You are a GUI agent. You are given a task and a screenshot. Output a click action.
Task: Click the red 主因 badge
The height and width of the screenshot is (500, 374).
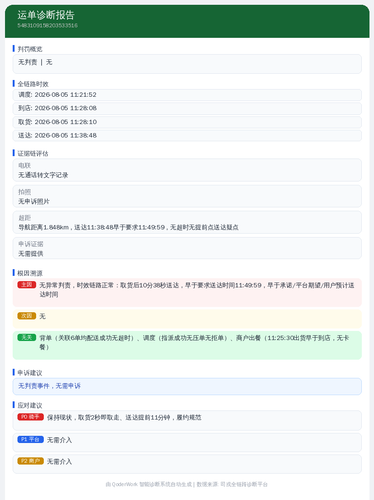(x=27, y=285)
